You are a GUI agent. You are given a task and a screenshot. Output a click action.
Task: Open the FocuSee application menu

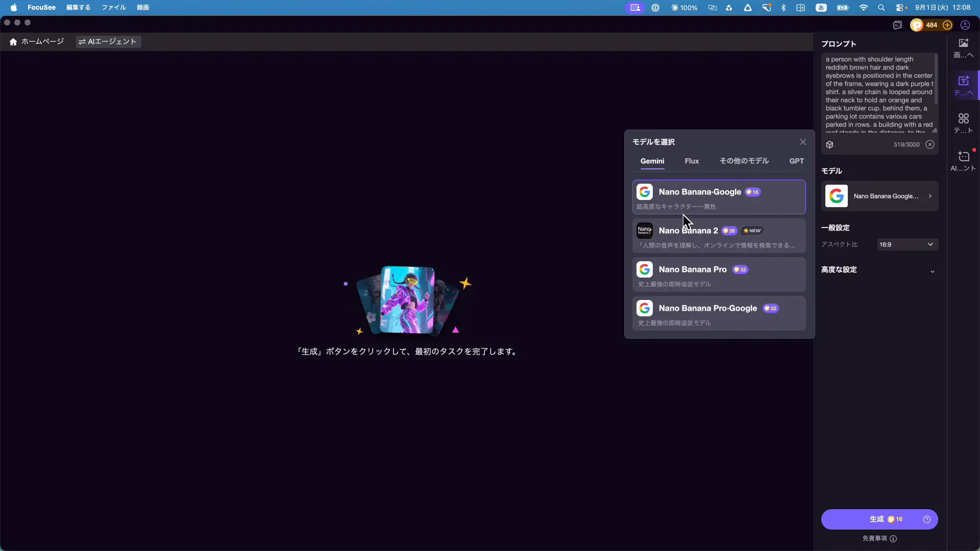pyautogui.click(x=41, y=8)
